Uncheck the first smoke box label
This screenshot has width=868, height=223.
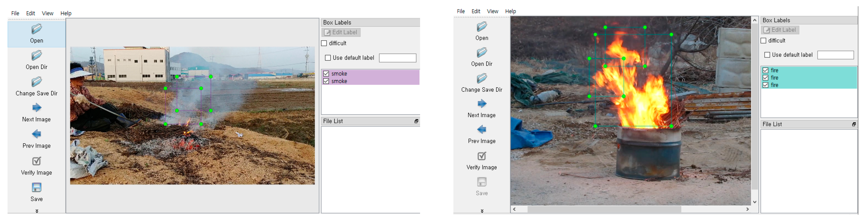(x=326, y=73)
